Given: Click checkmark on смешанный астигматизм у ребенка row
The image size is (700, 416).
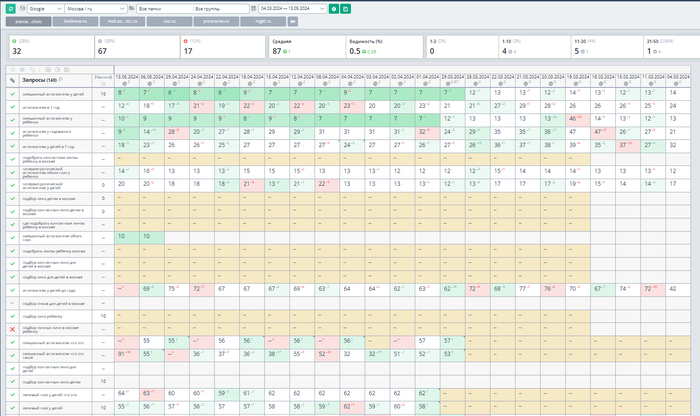Looking at the screenshot, I should click(12, 120).
